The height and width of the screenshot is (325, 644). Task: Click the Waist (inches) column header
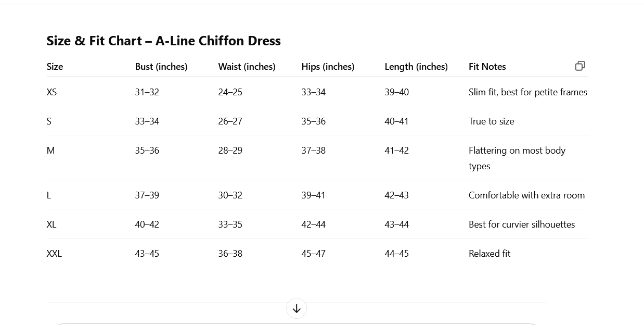click(x=247, y=67)
